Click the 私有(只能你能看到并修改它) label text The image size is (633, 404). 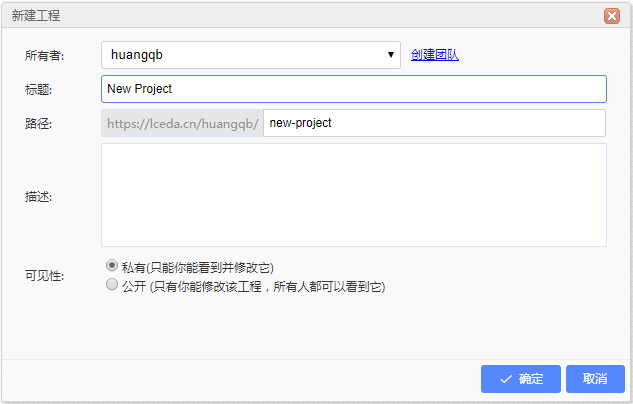point(198,268)
